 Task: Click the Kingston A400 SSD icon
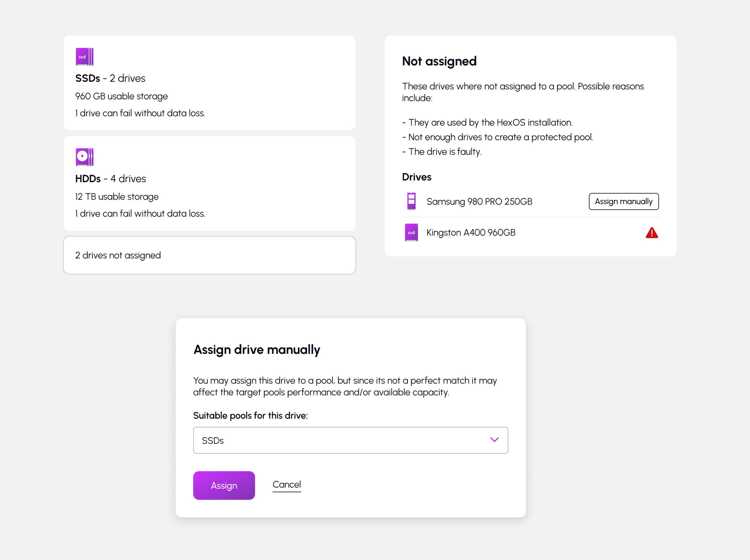coord(411,233)
